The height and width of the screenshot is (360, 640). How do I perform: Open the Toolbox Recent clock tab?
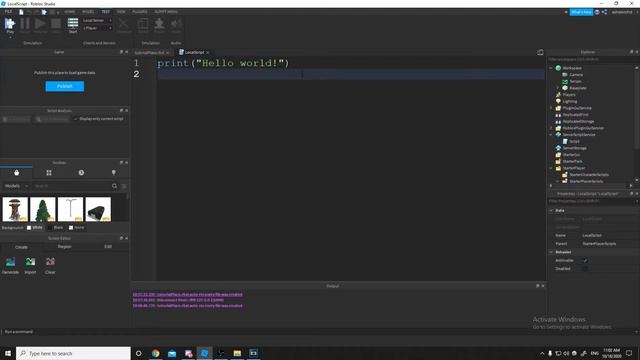point(81,173)
